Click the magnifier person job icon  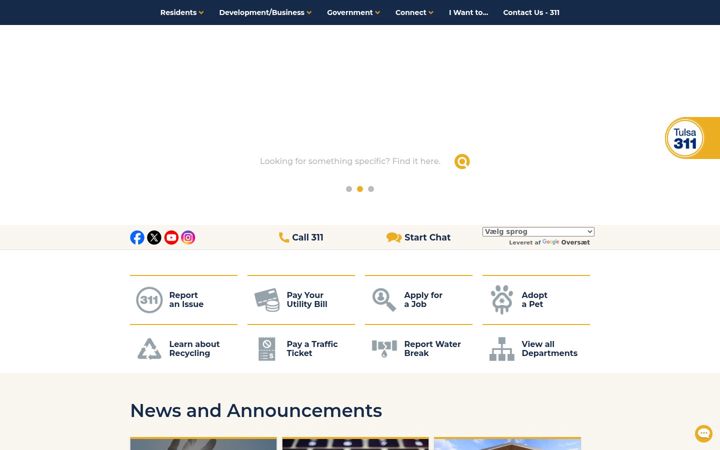(x=384, y=300)
